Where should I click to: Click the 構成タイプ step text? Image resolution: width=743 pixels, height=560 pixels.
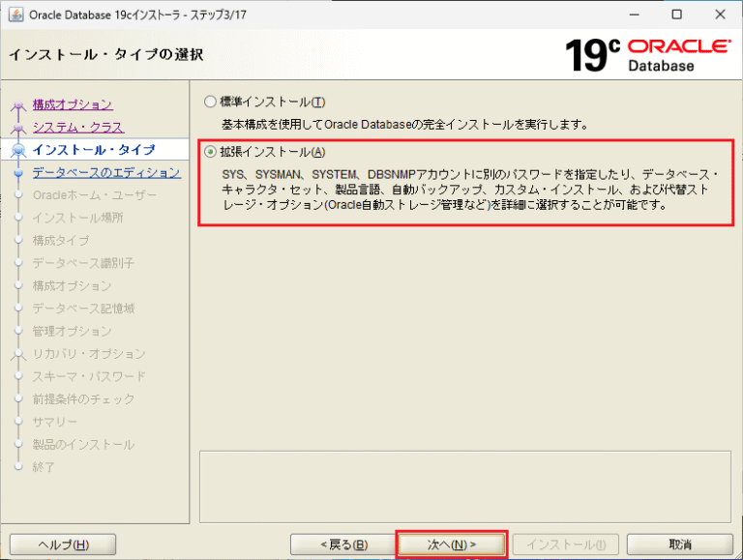point(61,241)
